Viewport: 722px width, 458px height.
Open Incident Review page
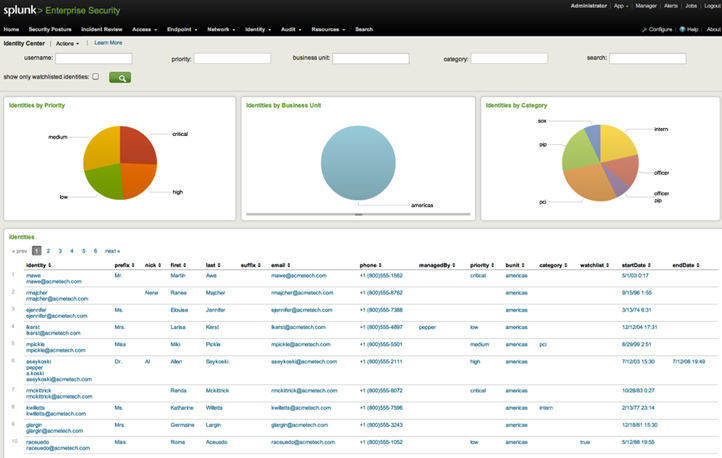pos(101,29)
